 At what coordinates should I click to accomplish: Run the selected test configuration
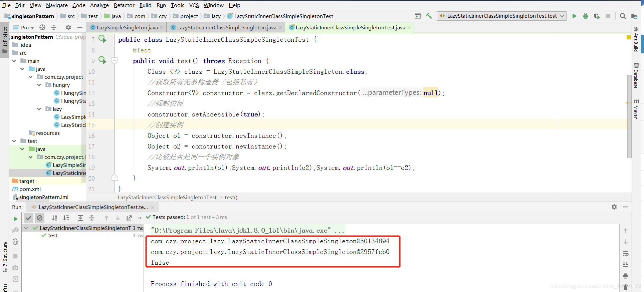tap(574, 16)
